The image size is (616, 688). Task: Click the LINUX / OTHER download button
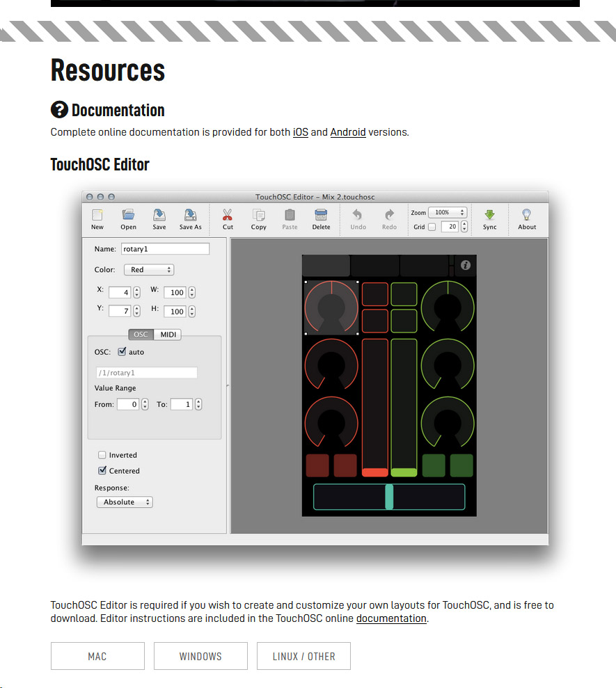(x=304, y=656)
